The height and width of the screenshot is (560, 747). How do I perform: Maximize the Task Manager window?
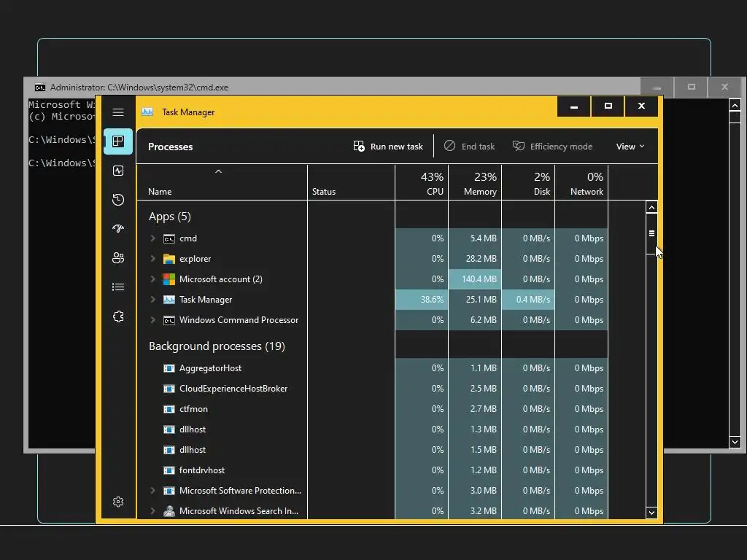(x=608, y=106)
